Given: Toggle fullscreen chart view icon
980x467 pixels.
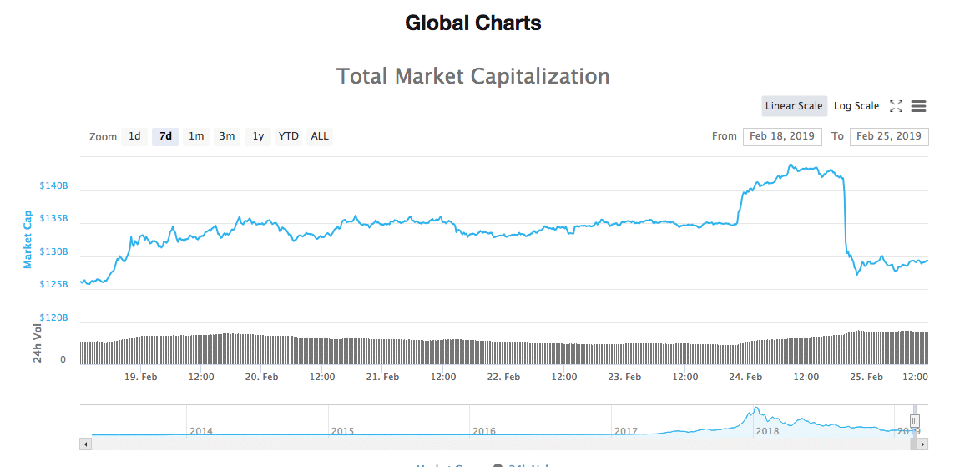Looking at the screenshot, I should pos(896,106).
